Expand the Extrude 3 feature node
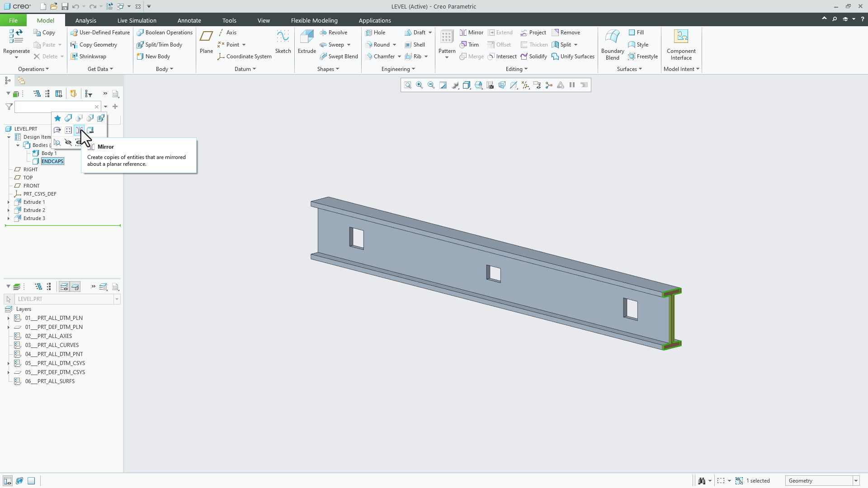 (9, 218)
